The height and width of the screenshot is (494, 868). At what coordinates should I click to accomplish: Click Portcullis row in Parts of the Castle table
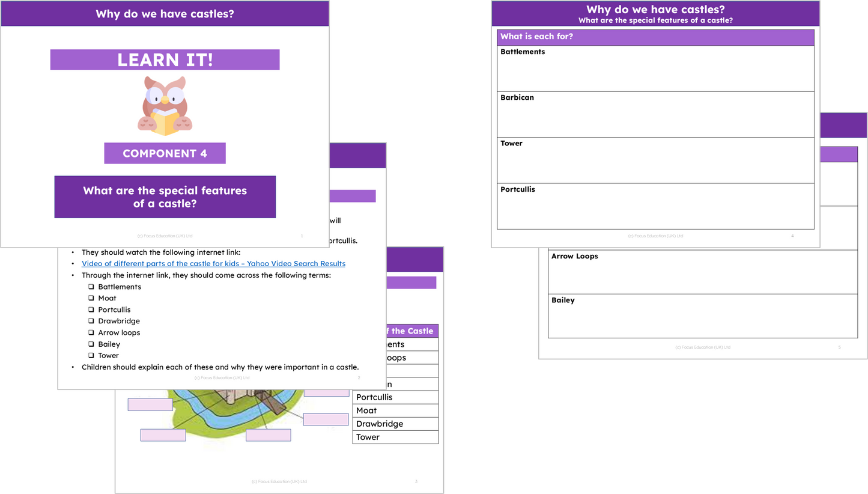click(395, 397)
